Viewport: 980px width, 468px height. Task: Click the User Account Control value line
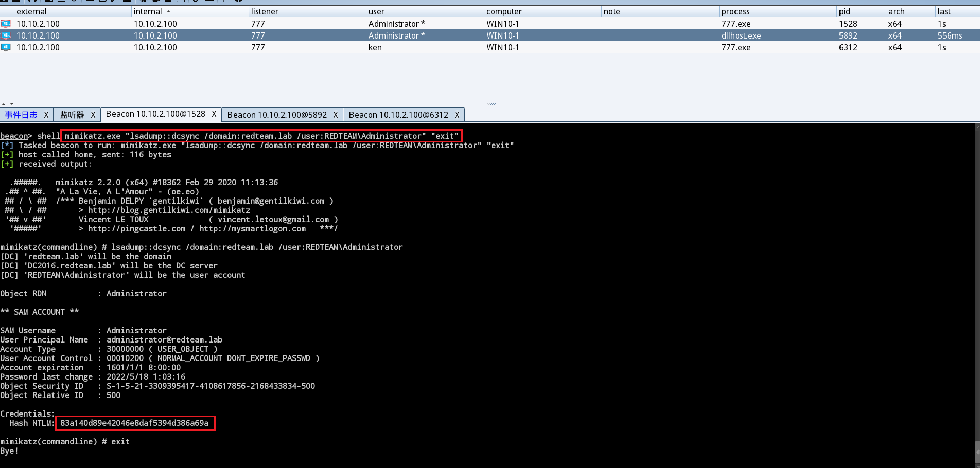click(160, 358)
